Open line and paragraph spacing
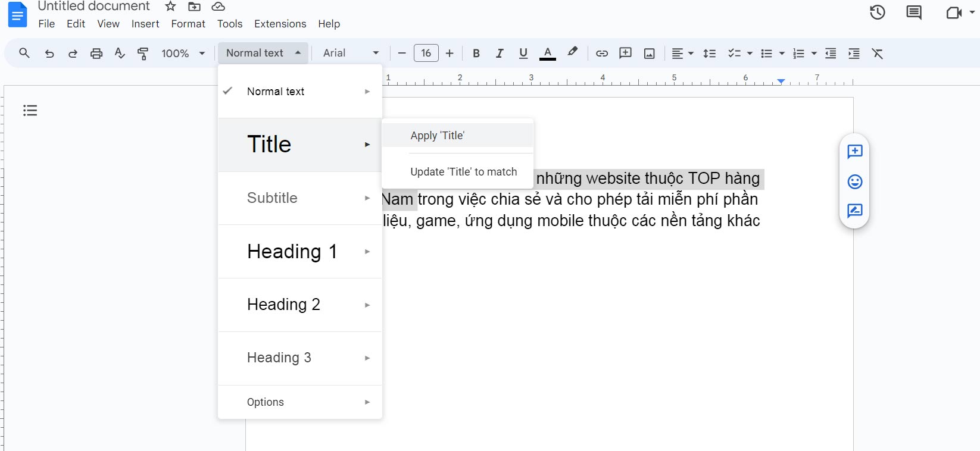980x451 pixels. 710,54
